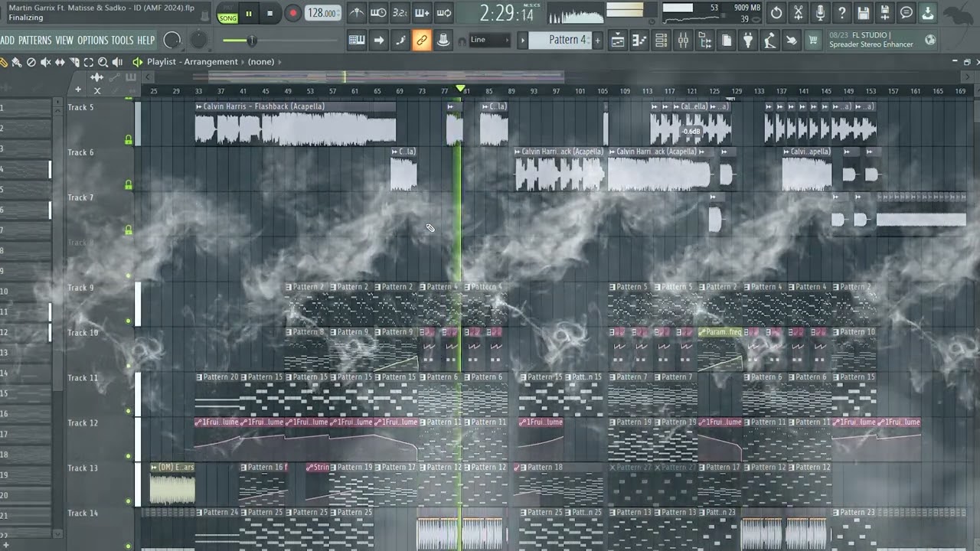
Task: Open the PATTERNS menu
Action: pos(34,40)
